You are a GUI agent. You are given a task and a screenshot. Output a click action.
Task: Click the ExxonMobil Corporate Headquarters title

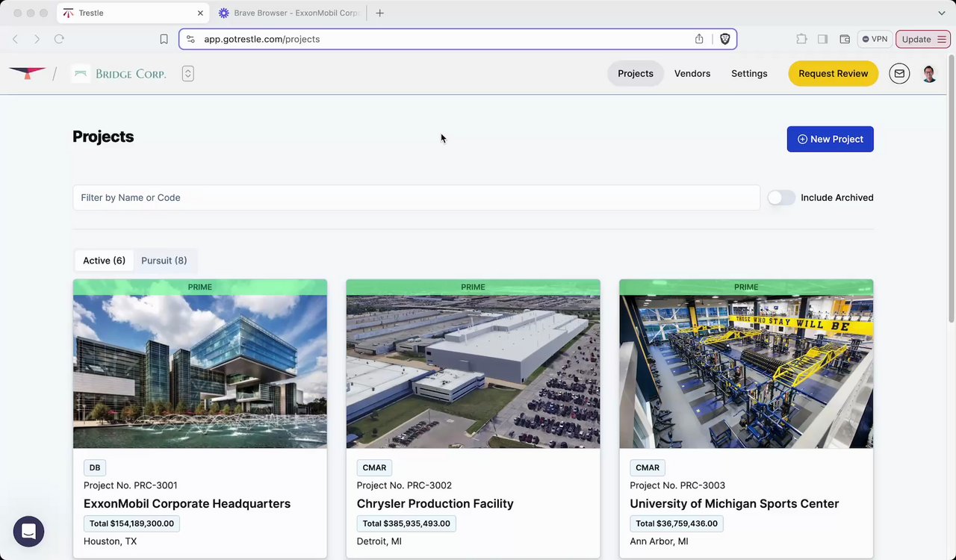[x=187, y=504]
